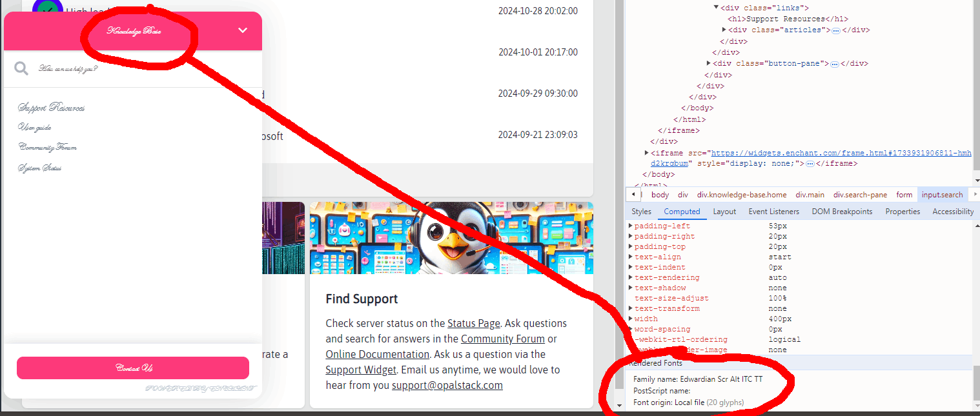Image resolution: width=980 pixels, height=416 pixels.
Task: Expand the div class="button-pane" node
Action: [x=708, y=64]
